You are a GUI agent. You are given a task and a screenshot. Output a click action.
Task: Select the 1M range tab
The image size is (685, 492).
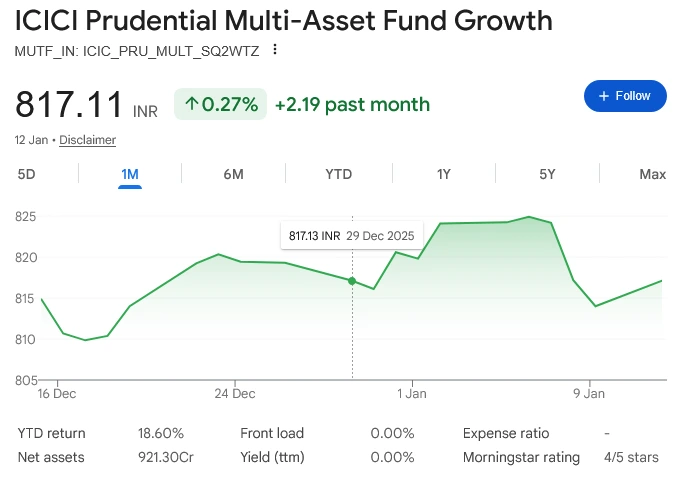pos(130,174)
